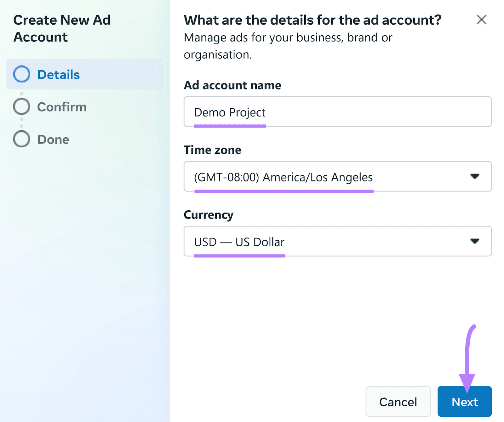Click the Cancel button

click(398, 402)
